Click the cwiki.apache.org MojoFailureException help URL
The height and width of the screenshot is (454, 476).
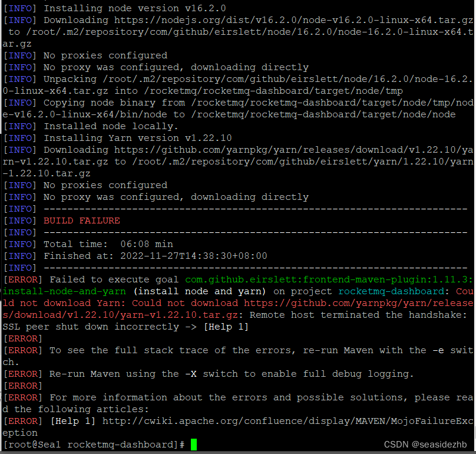(237, 427)
